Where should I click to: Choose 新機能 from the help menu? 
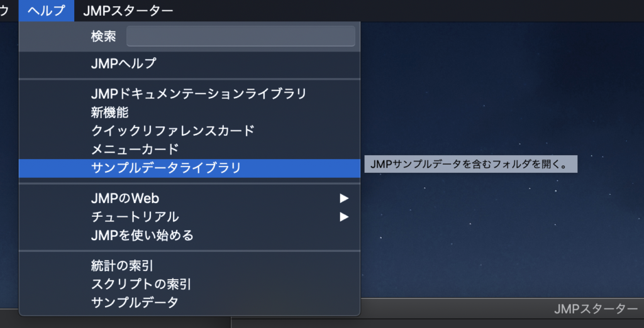[x=189, y=112]
